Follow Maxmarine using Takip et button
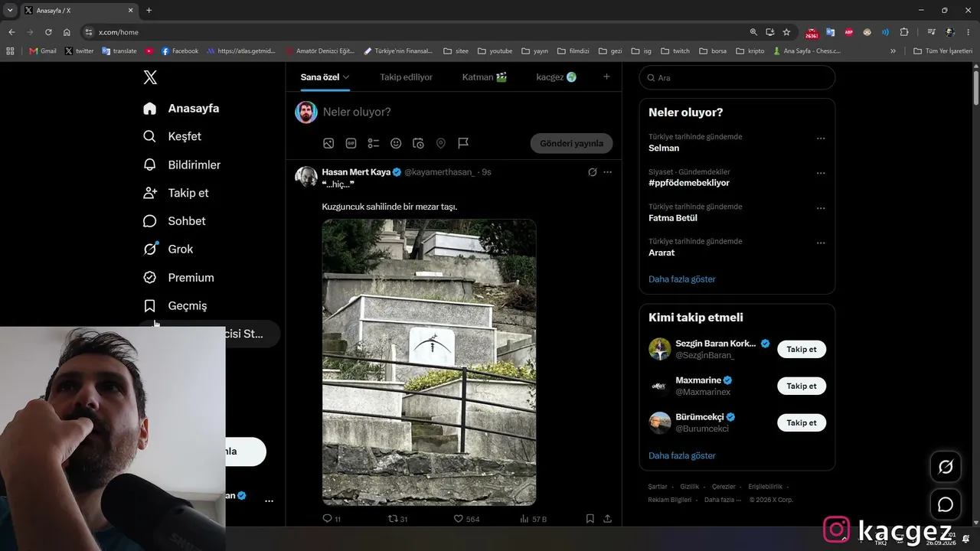This screenshot has height=551, width=980. pyautogui.click(x=802, y=386)
